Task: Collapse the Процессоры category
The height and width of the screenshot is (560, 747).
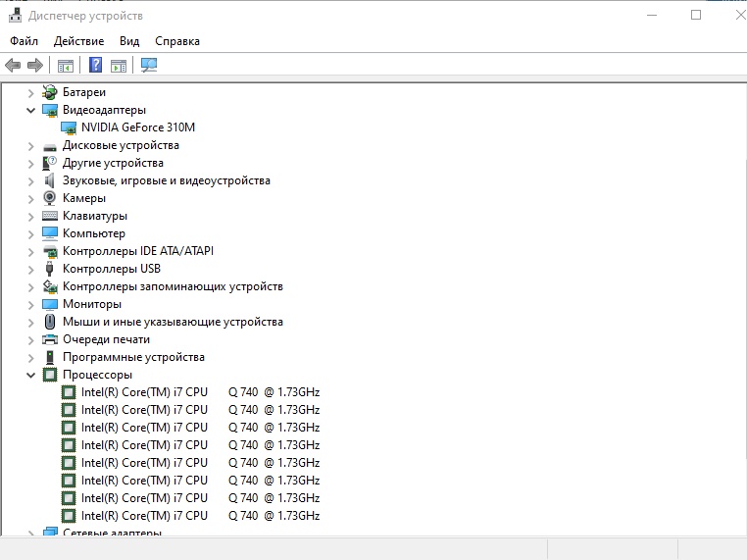Action: click(31, 375)
